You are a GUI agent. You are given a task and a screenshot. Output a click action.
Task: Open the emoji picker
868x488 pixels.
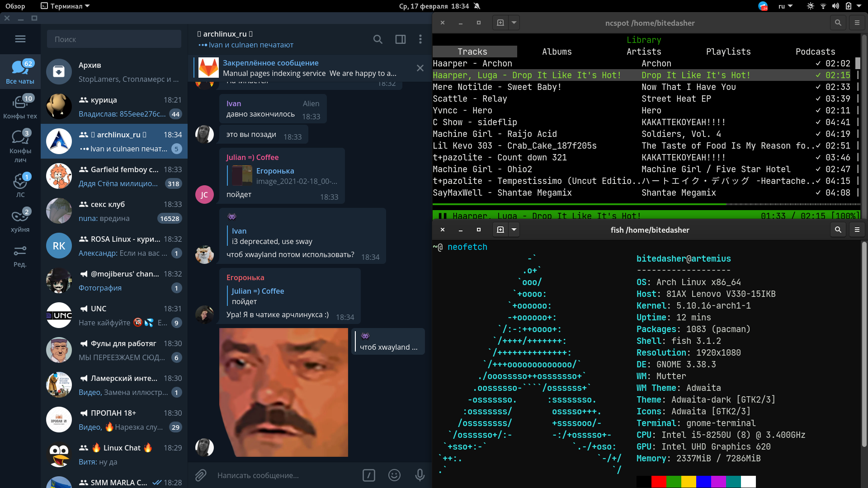pyautogui.click(x=395, y=475)
